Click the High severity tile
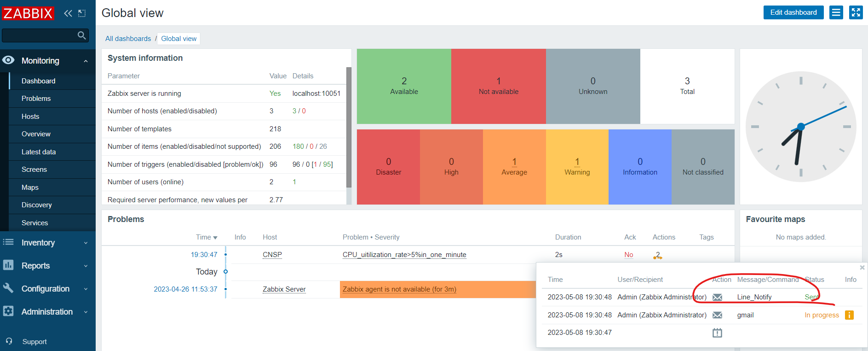 [451, 167]
